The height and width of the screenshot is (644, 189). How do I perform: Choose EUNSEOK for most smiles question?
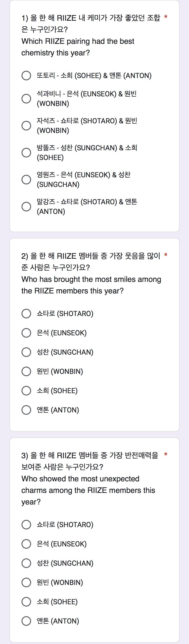pos(26,333)
